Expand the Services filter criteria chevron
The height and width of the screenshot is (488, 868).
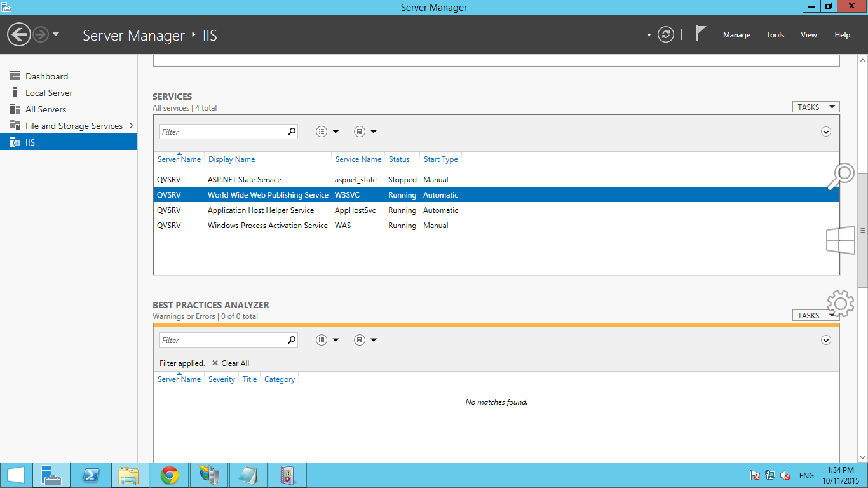pyautogui.click(x=826, y=132)
